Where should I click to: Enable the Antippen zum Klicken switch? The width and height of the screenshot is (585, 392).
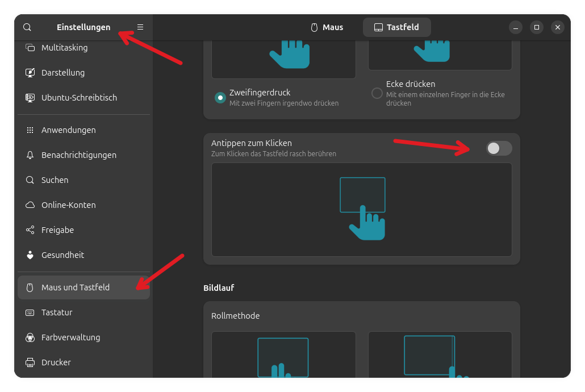coord(499,148)
